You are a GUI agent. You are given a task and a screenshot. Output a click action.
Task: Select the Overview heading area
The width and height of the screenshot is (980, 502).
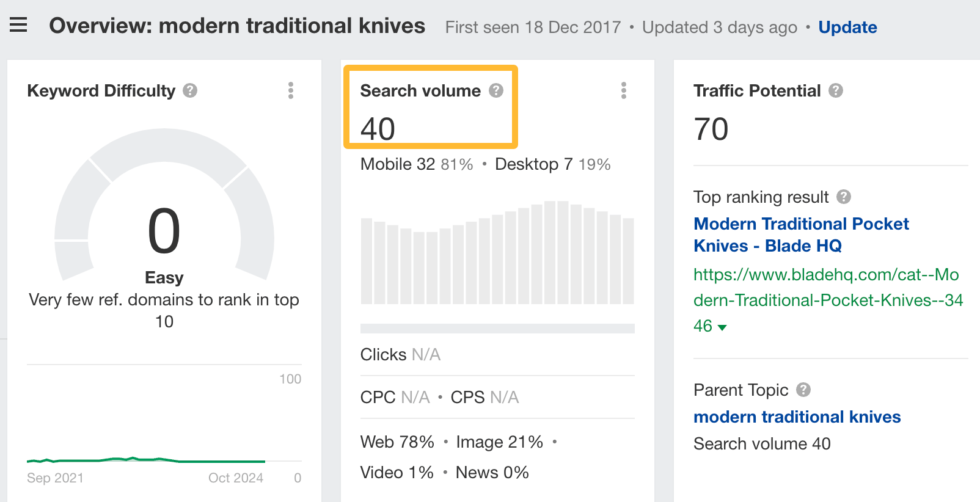tap(237, 26)
